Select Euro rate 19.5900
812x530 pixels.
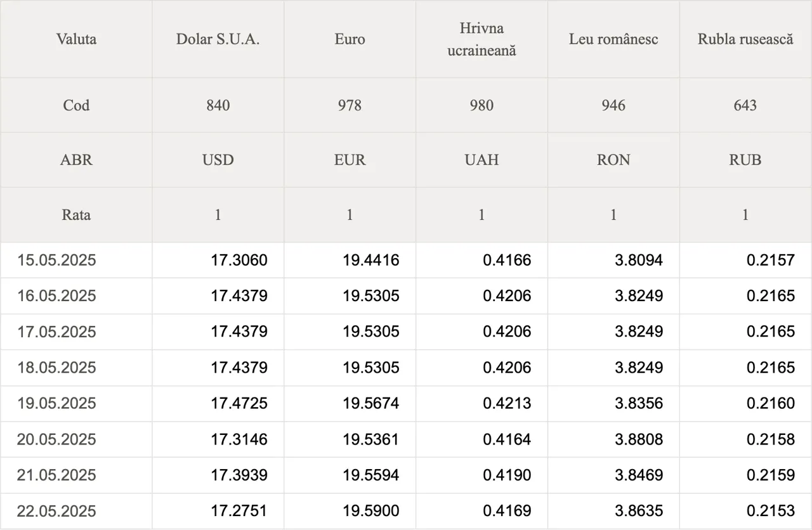coord(371,511)
